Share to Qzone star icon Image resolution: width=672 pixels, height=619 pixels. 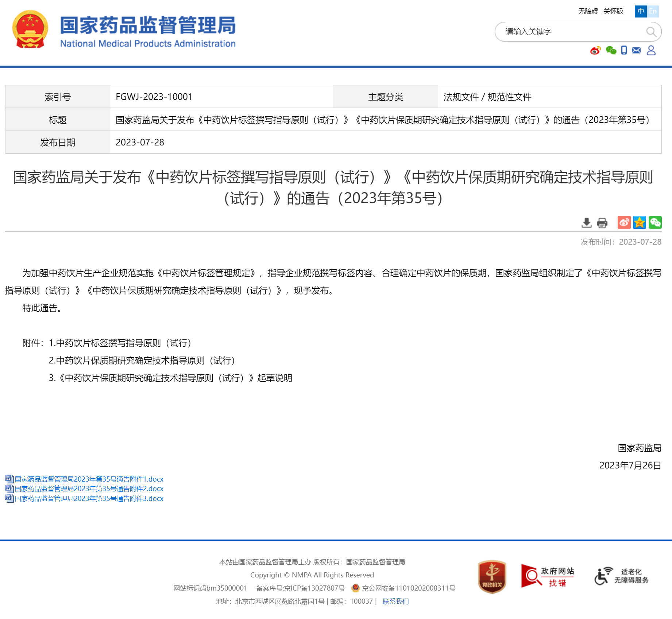point(640,222)
